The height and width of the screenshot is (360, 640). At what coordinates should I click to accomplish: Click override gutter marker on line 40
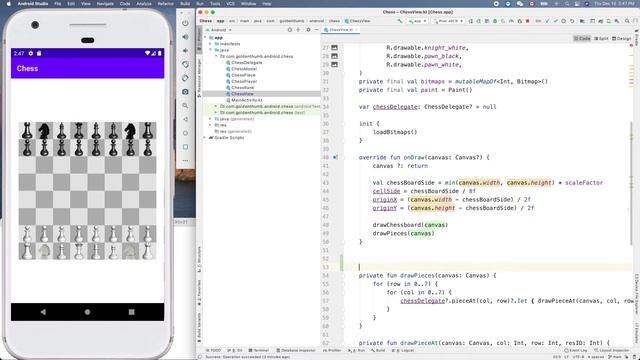[x=335, y=157]
